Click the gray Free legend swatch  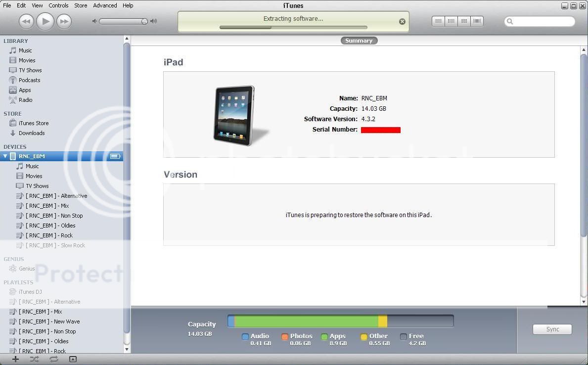coord(404,336)
